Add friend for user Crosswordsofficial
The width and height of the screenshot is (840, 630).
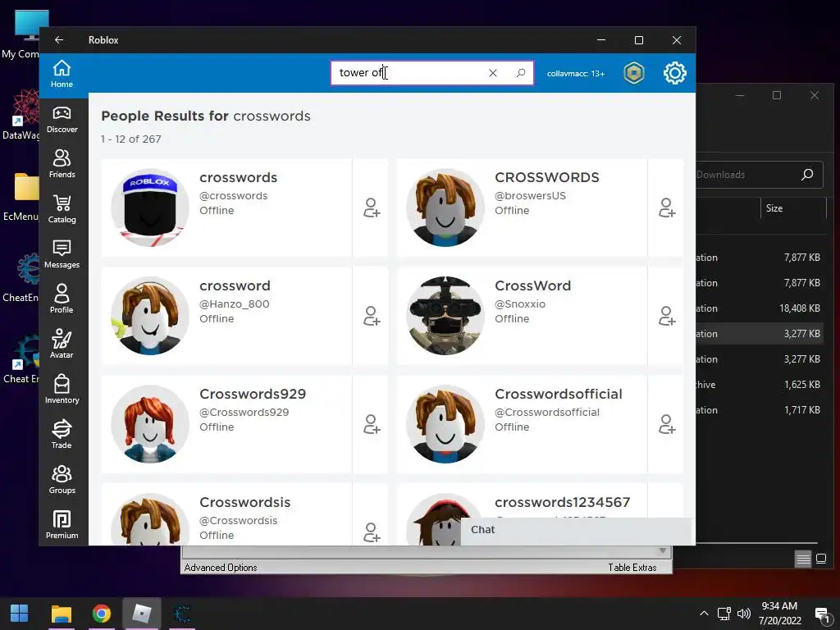(x=666, y=424)
